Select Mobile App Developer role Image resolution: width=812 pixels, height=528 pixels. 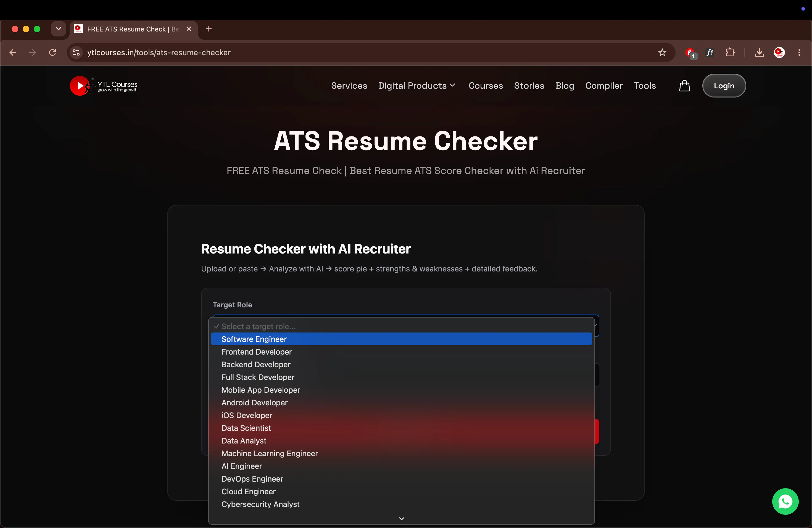pos(401,390)
